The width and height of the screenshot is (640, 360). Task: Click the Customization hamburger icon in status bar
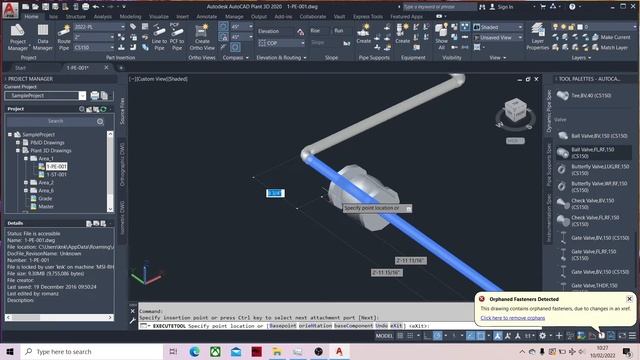632,336
